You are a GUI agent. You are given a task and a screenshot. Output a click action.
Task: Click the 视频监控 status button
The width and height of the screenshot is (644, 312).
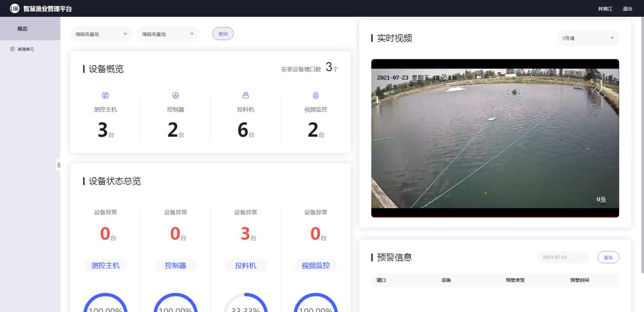pos(315,265)
